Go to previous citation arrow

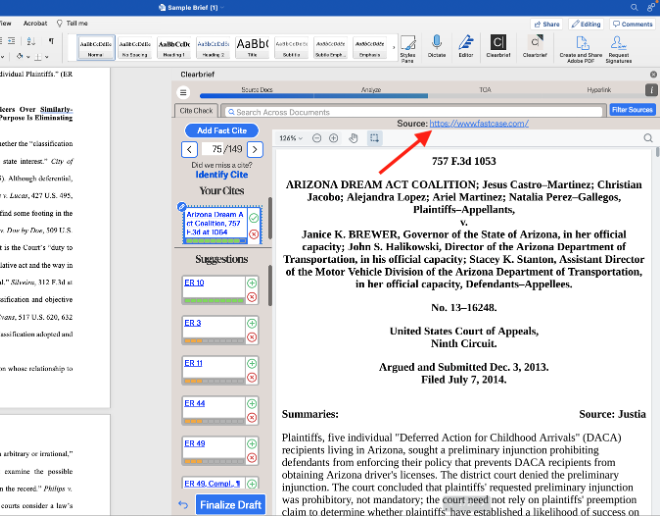(x=189, y=149)
